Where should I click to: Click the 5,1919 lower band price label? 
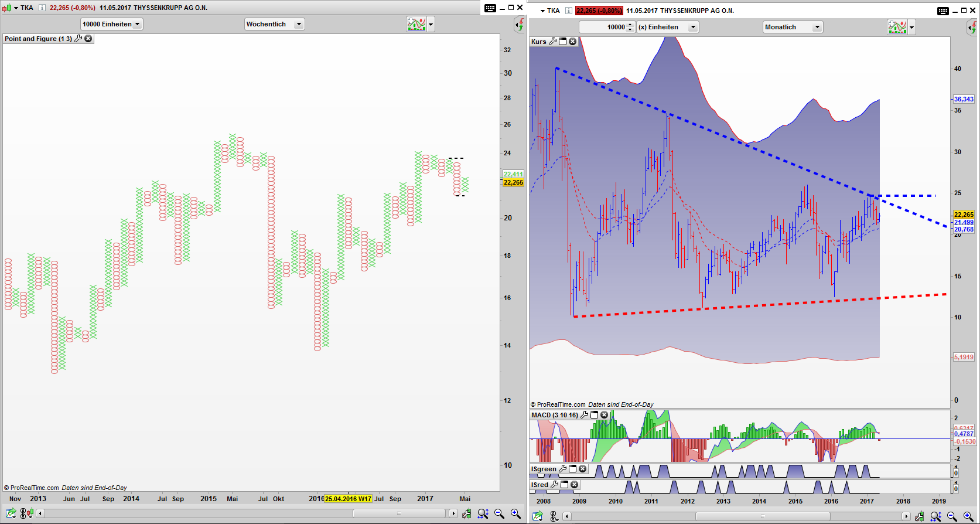click(964, 357)
